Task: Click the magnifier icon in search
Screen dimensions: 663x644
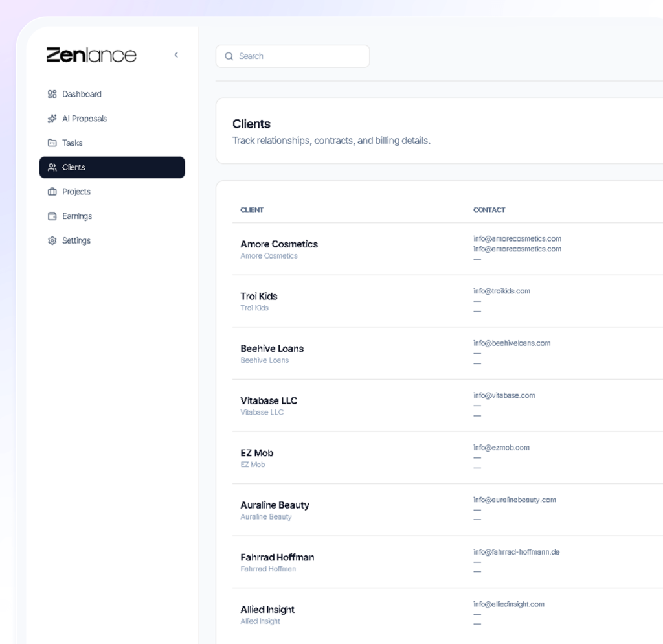Action: pos(229,56)
